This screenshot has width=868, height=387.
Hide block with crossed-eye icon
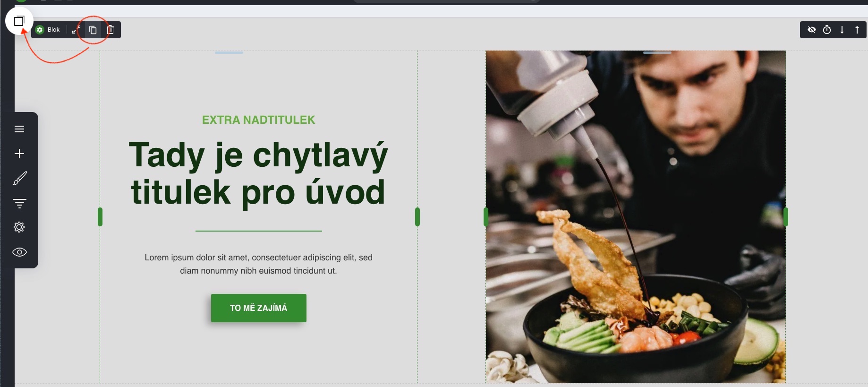coord(812,30)
